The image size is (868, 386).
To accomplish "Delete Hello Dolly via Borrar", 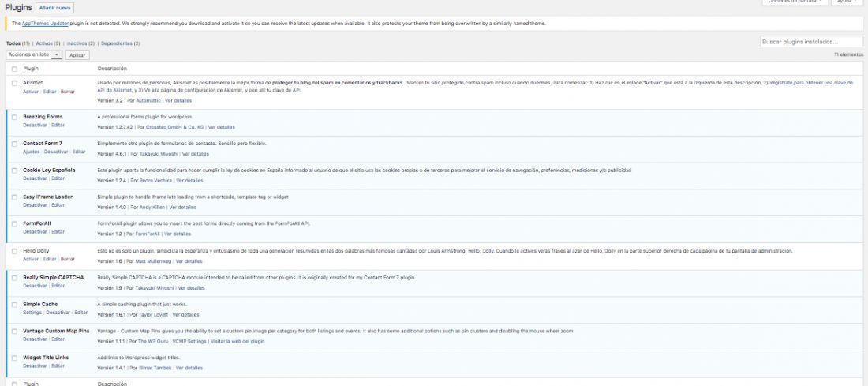I will pyautogui.click(x=68, y=259).
